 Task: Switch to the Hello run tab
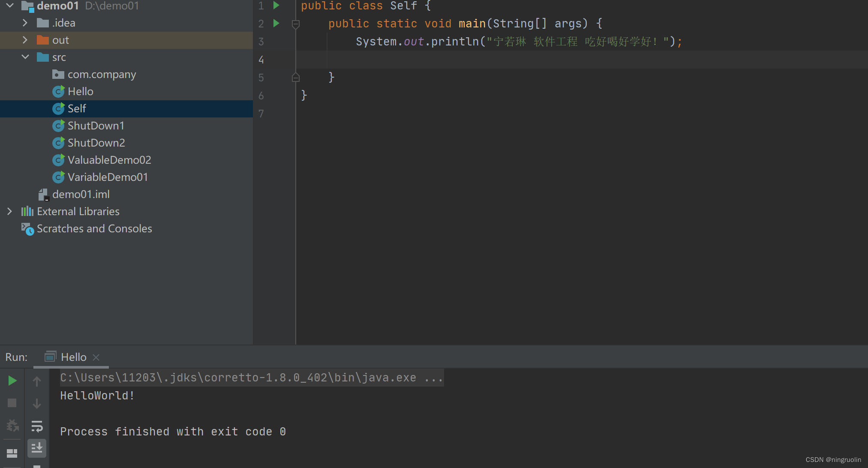point(73,357)
